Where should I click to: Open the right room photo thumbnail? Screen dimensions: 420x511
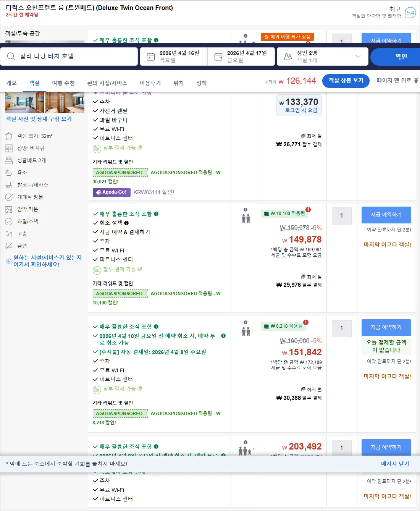pos(65,102)
